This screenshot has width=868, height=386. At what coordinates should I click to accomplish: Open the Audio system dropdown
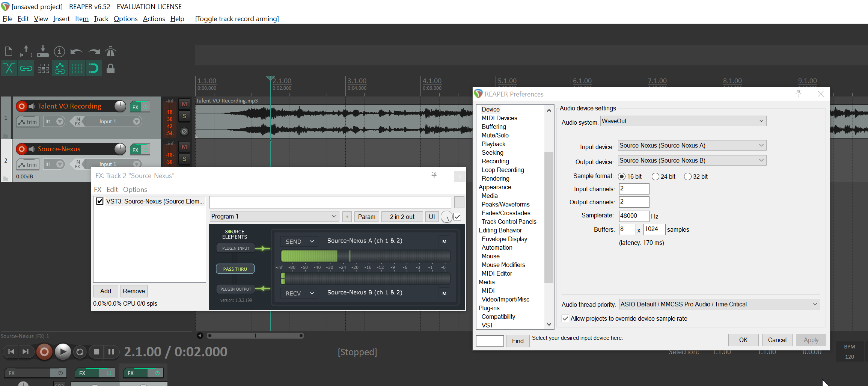click(683, 121)
